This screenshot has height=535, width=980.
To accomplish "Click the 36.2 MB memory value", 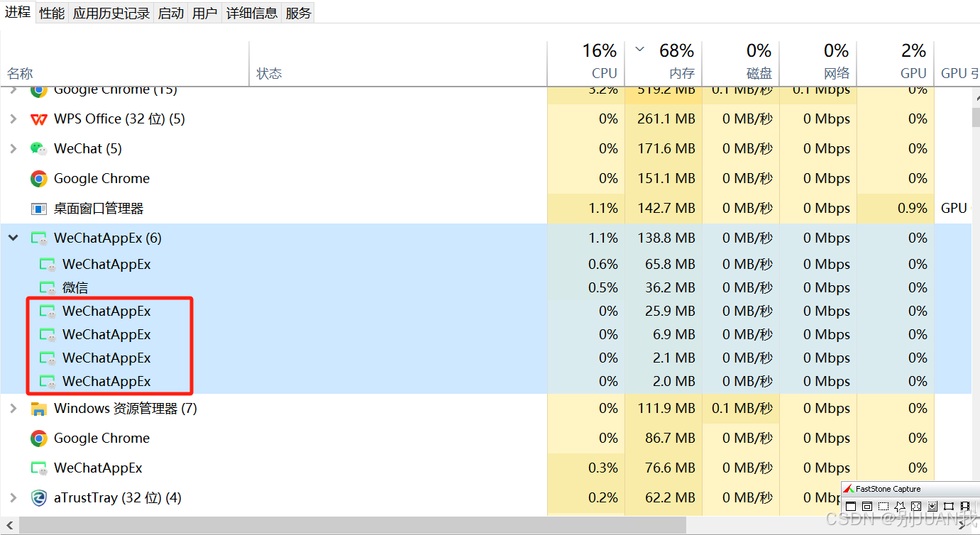I will coord(670,288).
